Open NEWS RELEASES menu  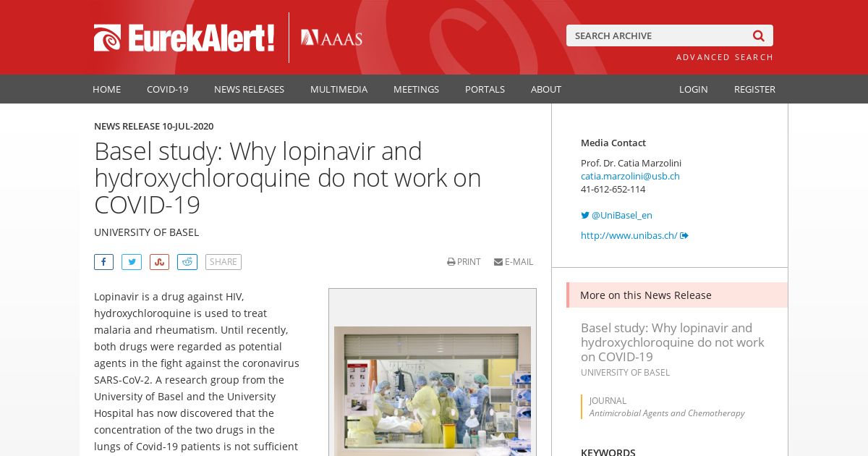click(249, 89)
